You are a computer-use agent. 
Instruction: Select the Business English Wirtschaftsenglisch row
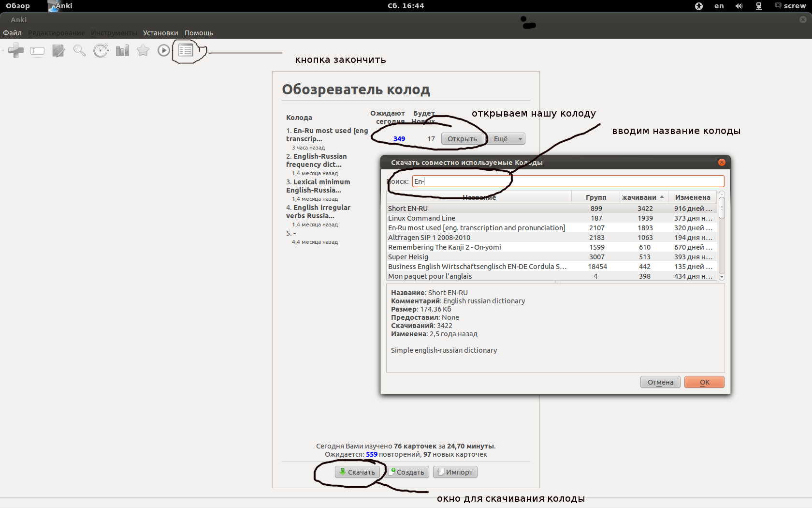pyautogui.click(x=552, y=267)
